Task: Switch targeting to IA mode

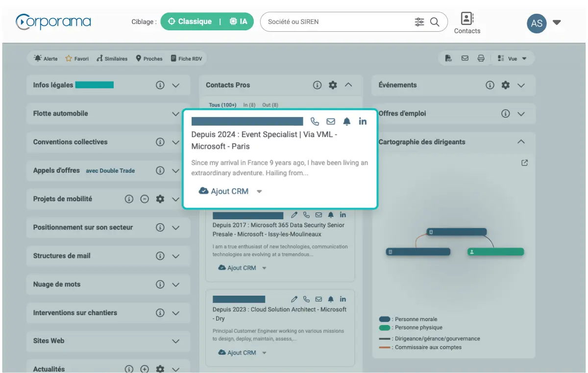Action: tap(238, 22)
